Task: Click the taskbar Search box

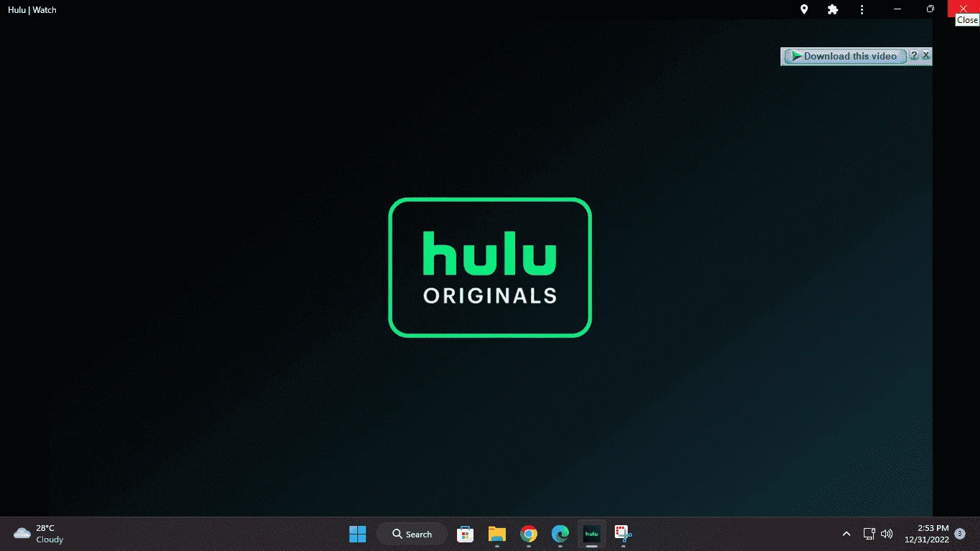Action: click(413, 534)
